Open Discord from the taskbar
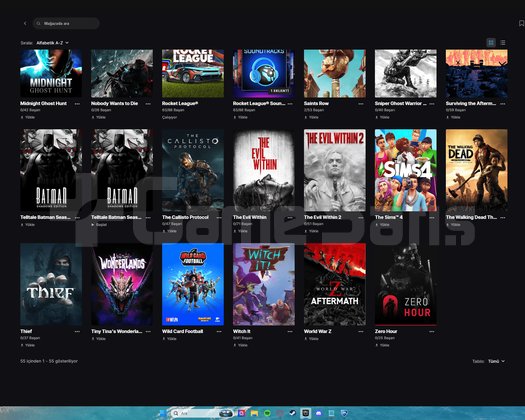This screenshot has width=525, height=420. click(x=318, y=413)
